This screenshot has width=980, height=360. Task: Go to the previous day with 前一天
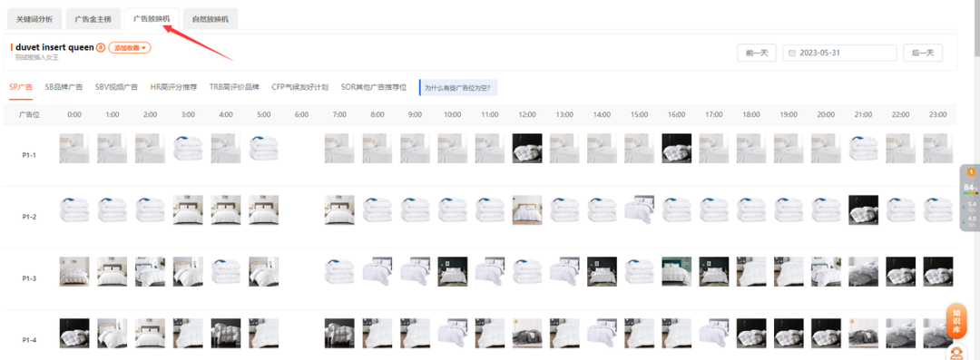pos(756,54)
